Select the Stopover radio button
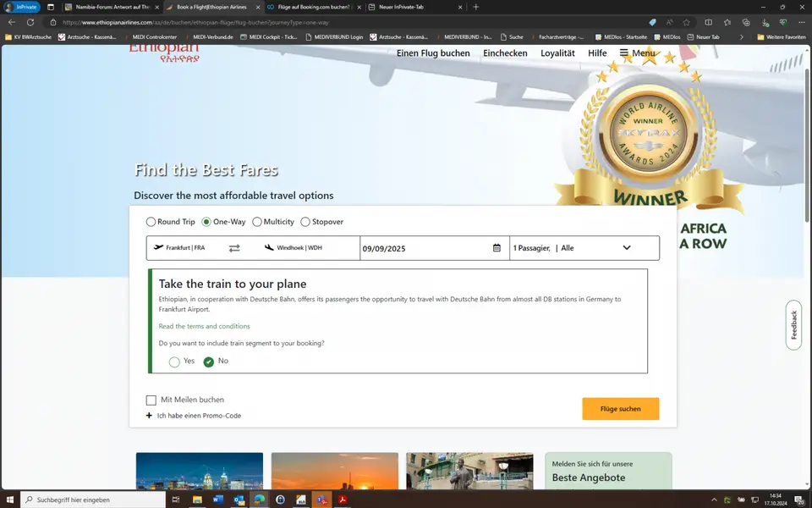The height and width of the screenshot is (508, 812). point(305,222)
